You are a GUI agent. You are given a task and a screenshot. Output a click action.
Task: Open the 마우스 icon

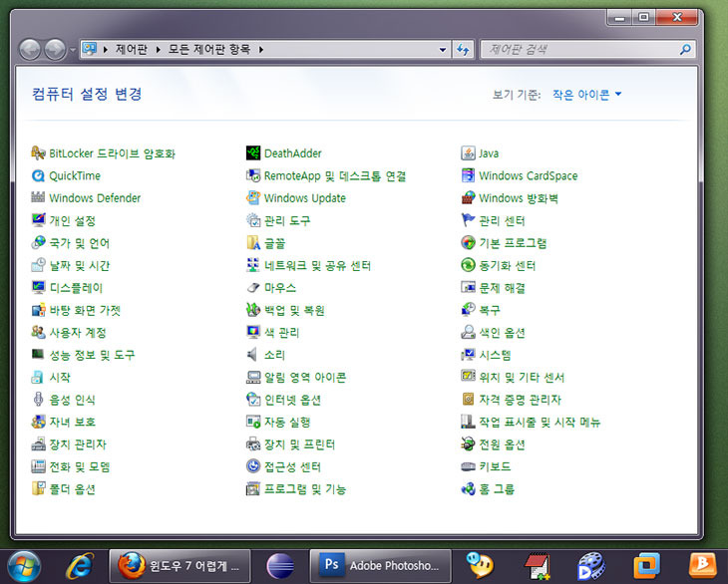[253, 288]
